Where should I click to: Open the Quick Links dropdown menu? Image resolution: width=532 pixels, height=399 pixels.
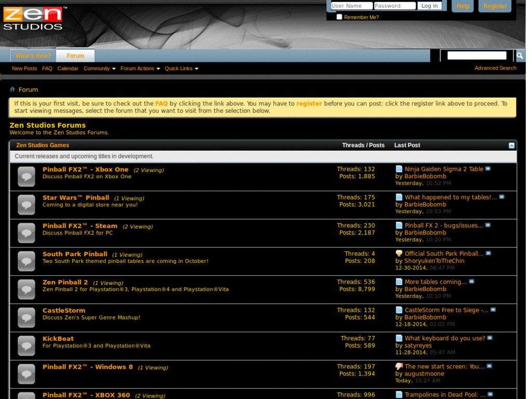click(181, 69)
